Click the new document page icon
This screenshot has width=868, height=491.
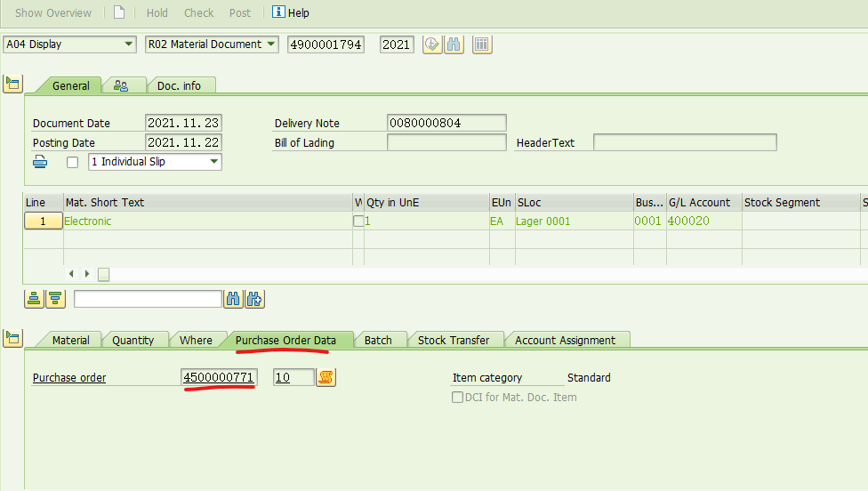[119, 12]
